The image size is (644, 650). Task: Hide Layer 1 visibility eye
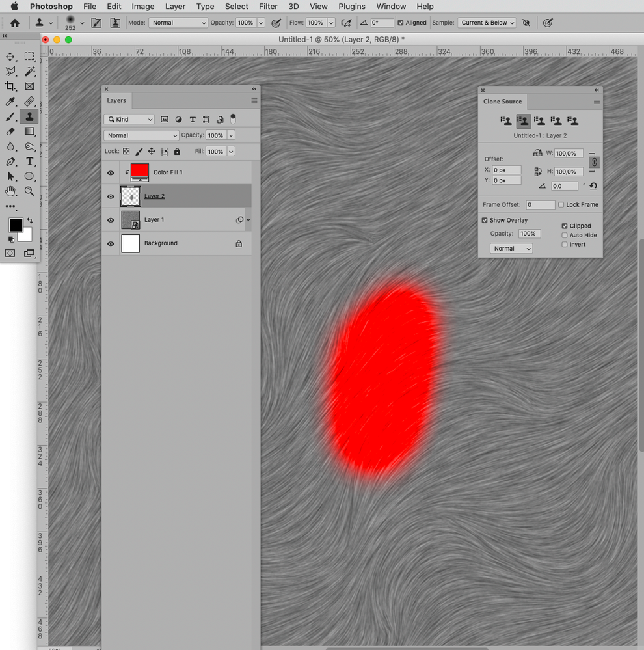point(111,220)
